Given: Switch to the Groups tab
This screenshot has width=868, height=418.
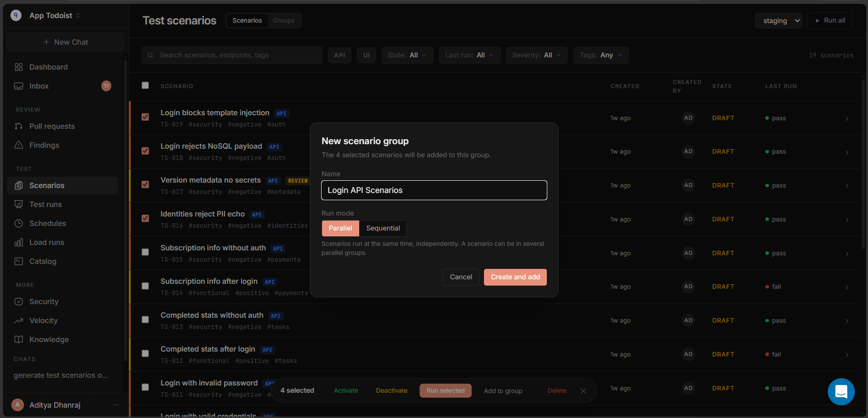Looking at the screenshot, I should tap(284, 20).
